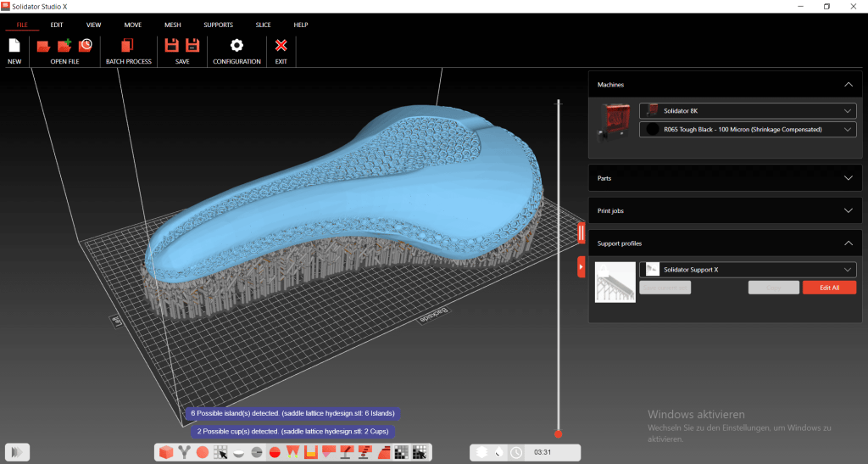Click the red slanted wedge icon
Image resolution: width=868 pixels, height=464 pixels.
(x=384, y=452)
